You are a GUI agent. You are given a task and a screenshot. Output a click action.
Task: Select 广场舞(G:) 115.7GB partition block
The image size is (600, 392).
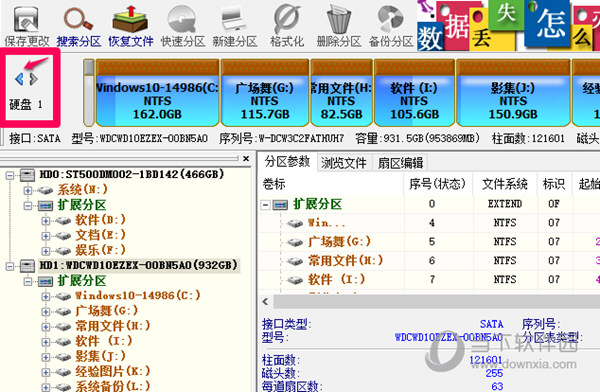pos(265,93)
